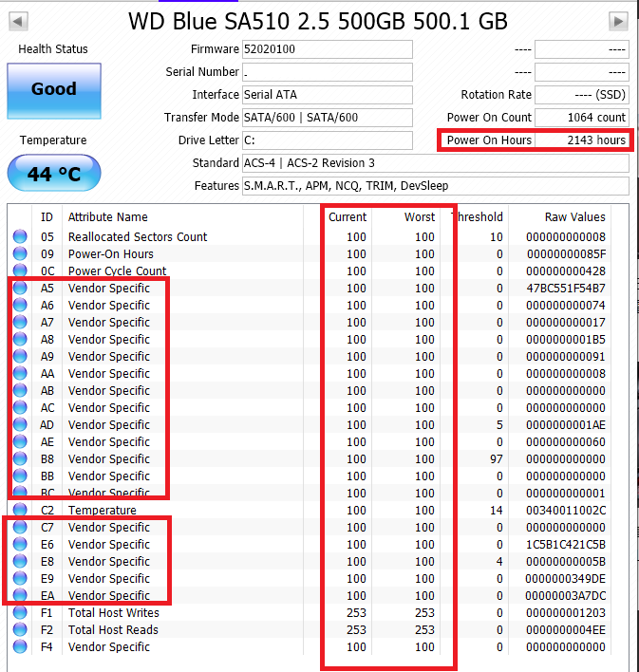Click the Good health status button
The width and height of the screenshot is (639, 672).
point(54,90)
